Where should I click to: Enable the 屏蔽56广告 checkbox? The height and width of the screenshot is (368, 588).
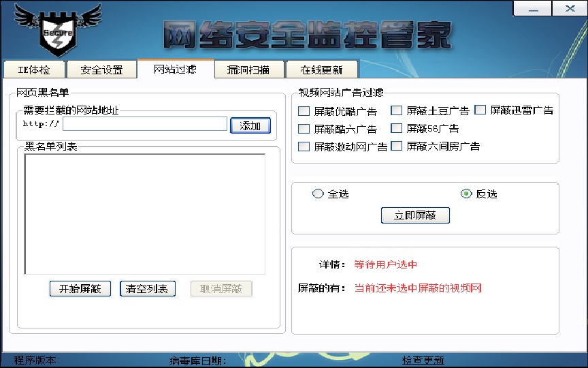pos(397,128)
